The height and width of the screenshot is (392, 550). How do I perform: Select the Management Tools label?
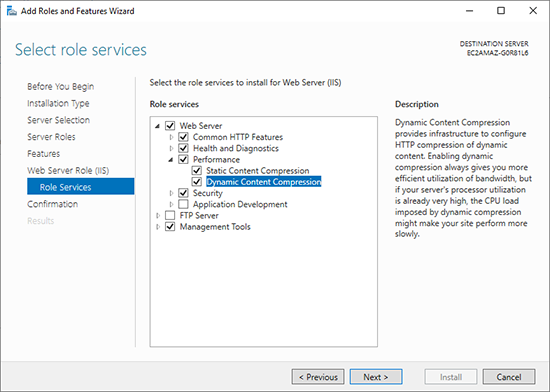click(x=215, y=227)
